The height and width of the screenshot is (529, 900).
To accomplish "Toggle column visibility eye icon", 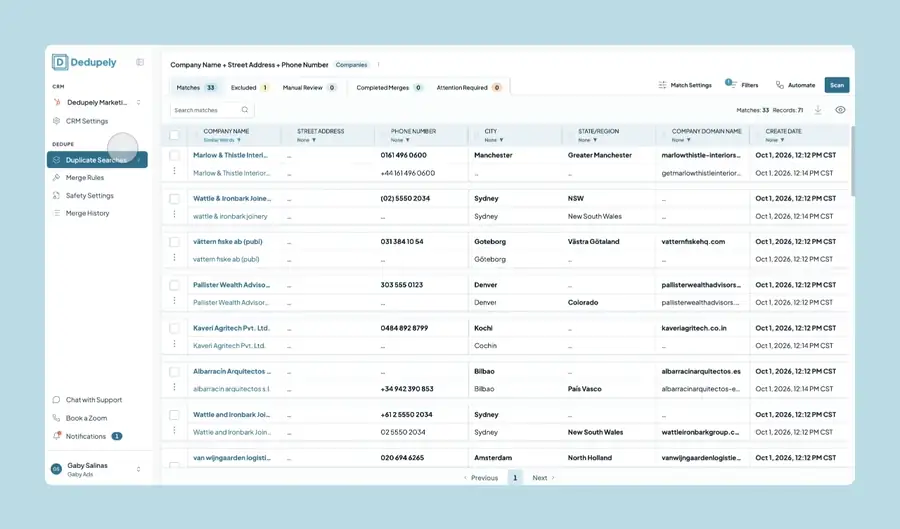I will 840,110.
